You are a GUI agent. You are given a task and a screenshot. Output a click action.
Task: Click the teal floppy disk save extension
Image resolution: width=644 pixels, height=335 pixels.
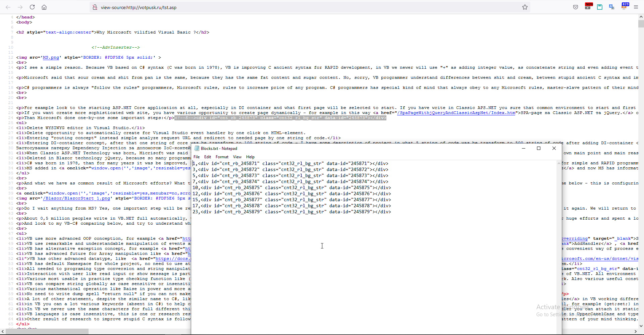coord(600,7)
